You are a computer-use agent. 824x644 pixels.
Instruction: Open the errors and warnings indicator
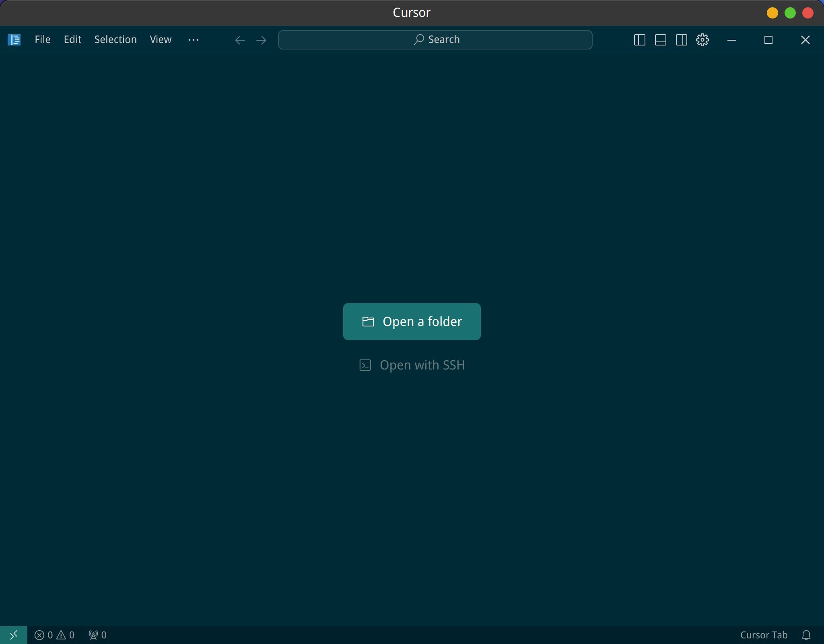click(54, 635)
